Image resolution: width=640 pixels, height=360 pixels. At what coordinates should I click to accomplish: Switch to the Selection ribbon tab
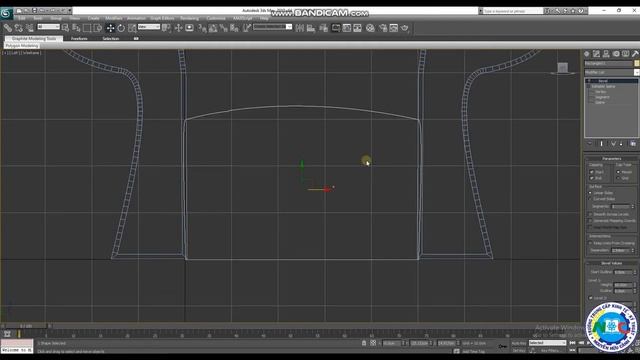click(x=111, y=38)
